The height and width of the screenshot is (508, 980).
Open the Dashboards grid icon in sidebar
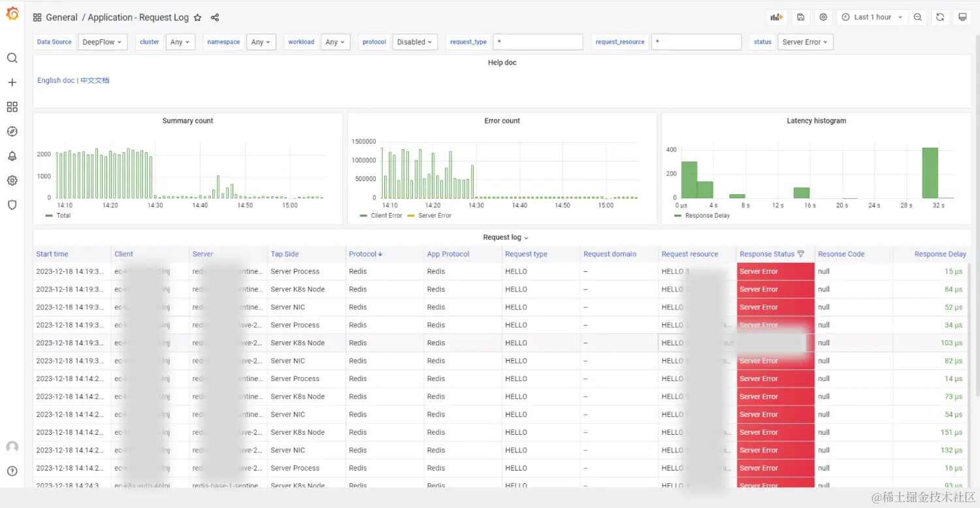click(12, 107)
